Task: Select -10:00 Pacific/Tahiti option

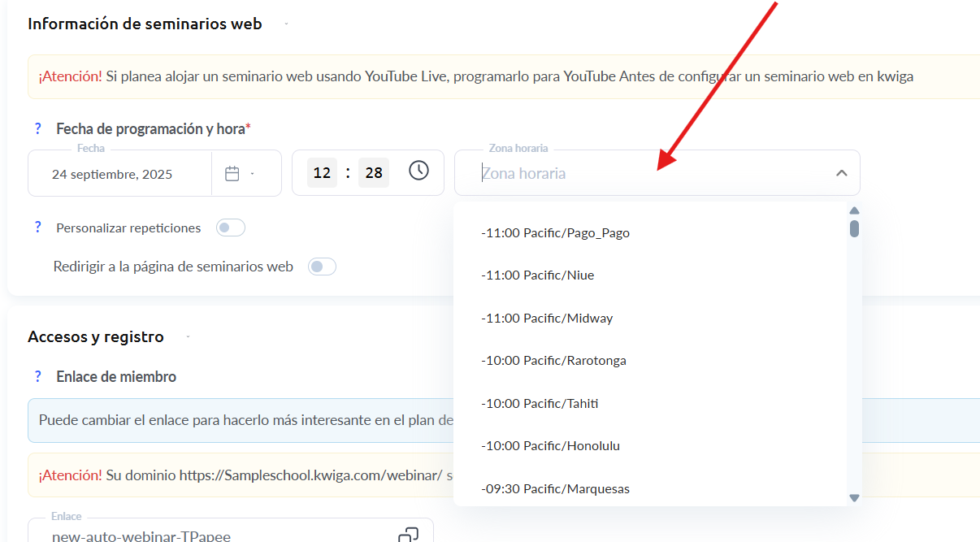Action: [540, 404]
